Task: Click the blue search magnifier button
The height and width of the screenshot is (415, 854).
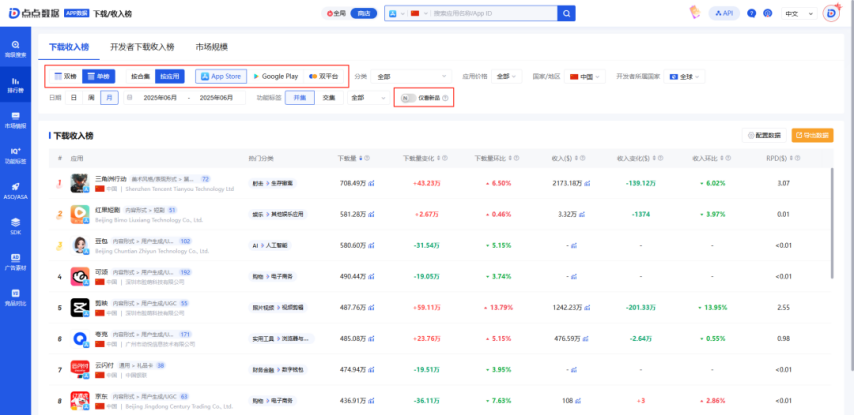Action: pos(566,13)
